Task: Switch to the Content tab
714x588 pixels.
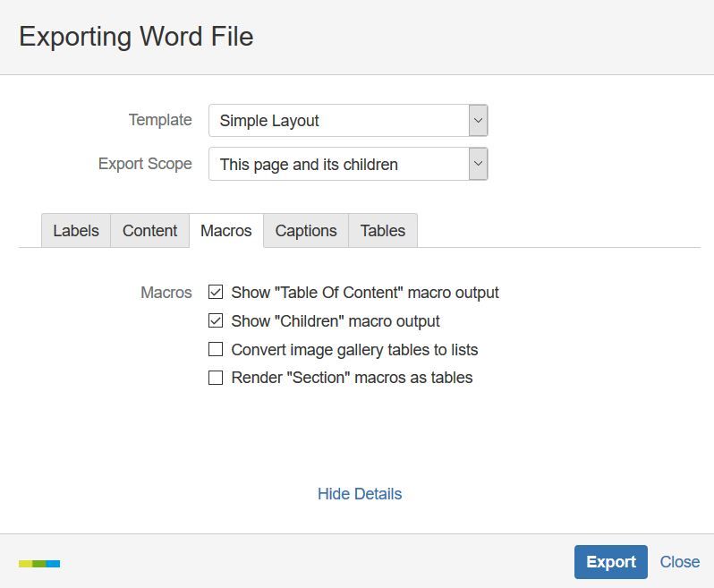Action: point(149,231)
